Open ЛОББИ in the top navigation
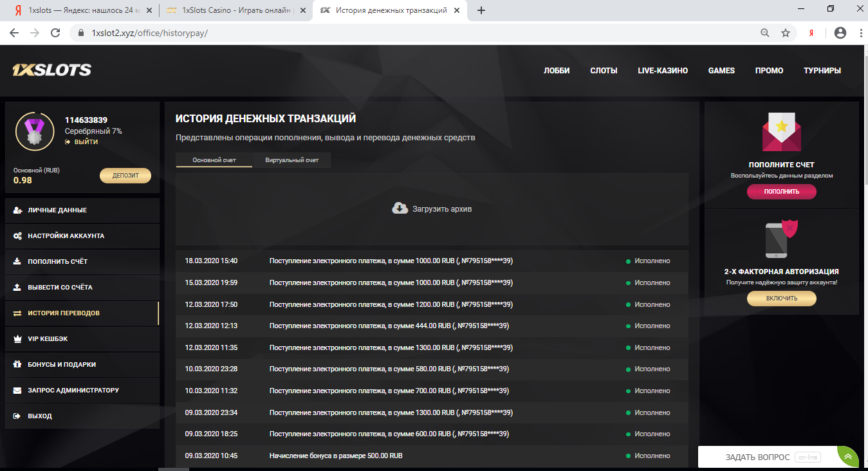Viewport: 868px width, 471px height. pos(557,71)
